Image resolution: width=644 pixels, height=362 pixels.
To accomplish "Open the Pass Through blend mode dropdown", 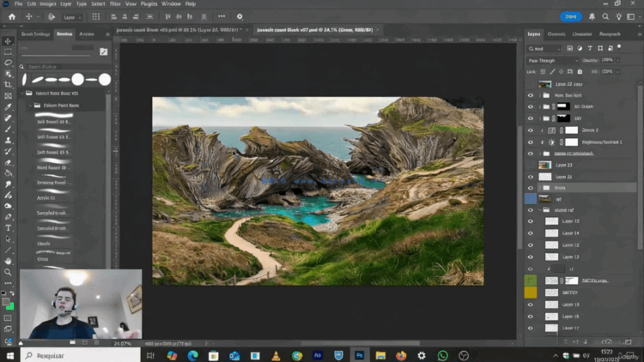I will point(552,61).
